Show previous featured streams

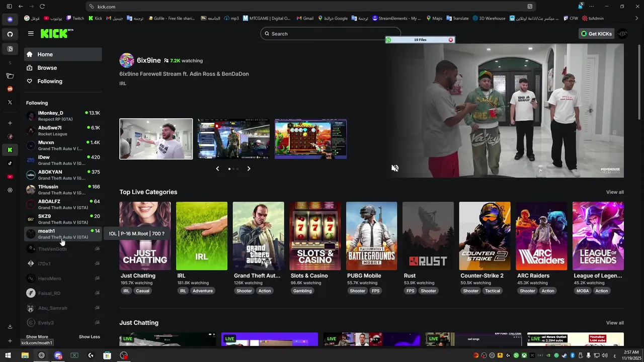coord(217,168)
